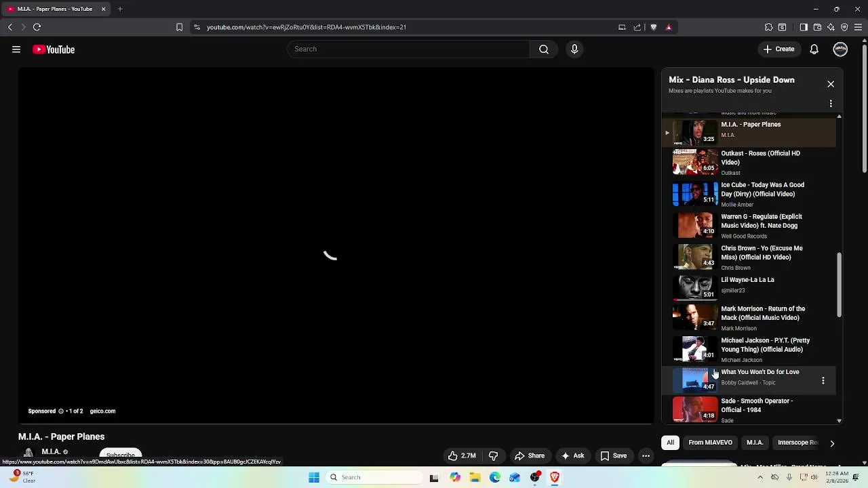This screenshot has width=868, height=488.
Task: Click the playlist panel scrollbar thumb
Action: (x=839, y=285)
